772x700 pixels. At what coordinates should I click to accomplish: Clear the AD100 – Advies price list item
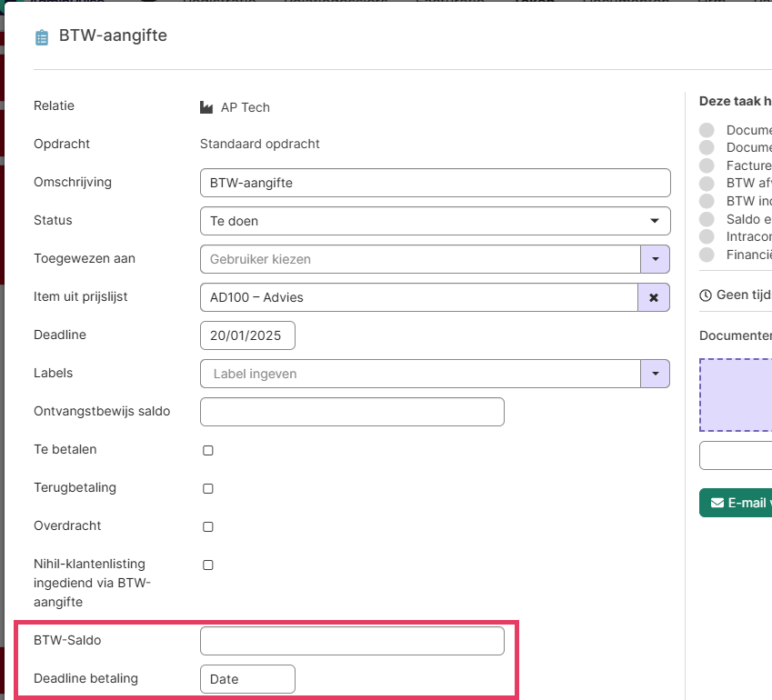654,297
